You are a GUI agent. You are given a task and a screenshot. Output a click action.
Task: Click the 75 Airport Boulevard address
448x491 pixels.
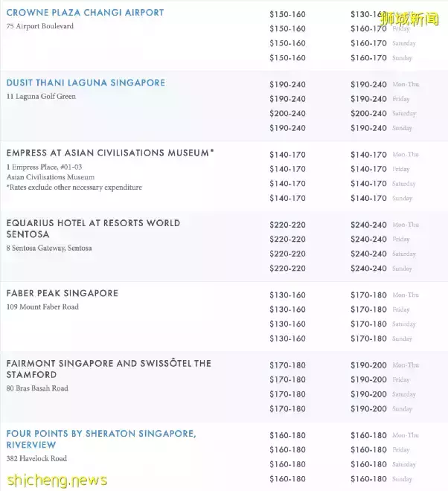40,27
